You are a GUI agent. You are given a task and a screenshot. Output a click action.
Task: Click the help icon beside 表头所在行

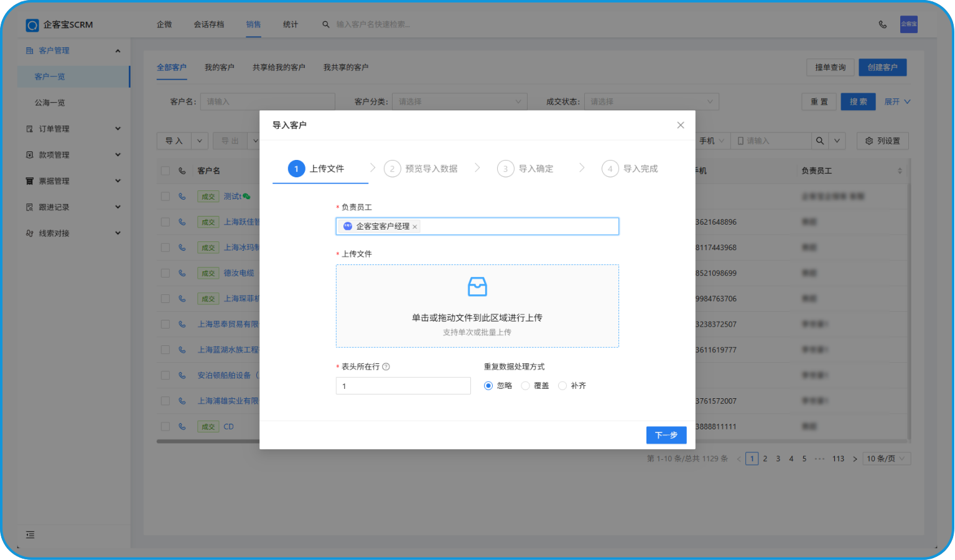click(386, 367)
